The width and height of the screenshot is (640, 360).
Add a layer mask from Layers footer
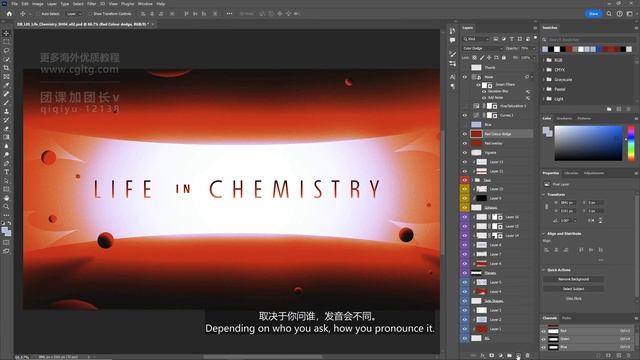(491, 356)
